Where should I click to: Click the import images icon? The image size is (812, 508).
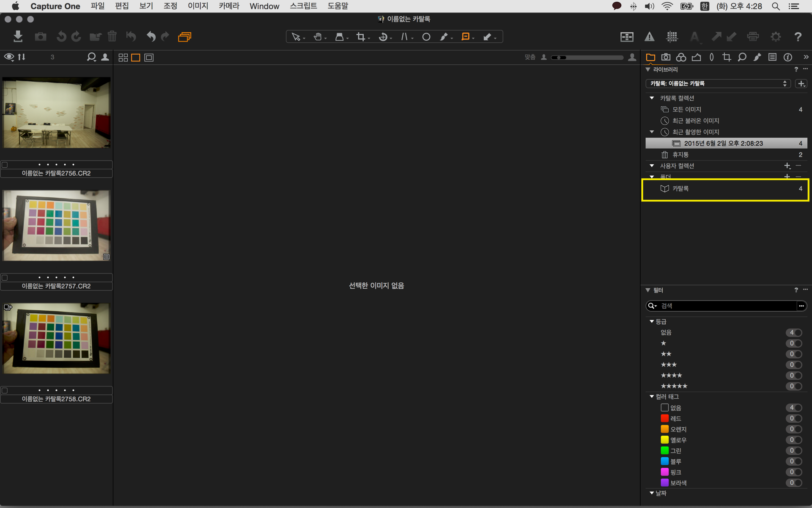click(x=18, y=36)
